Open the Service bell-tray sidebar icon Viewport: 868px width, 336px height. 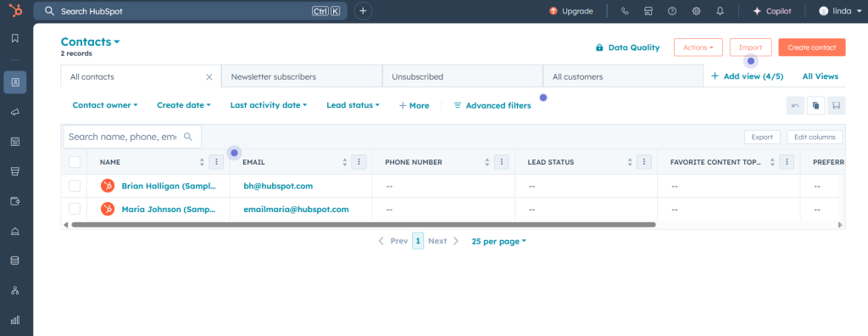15,231
